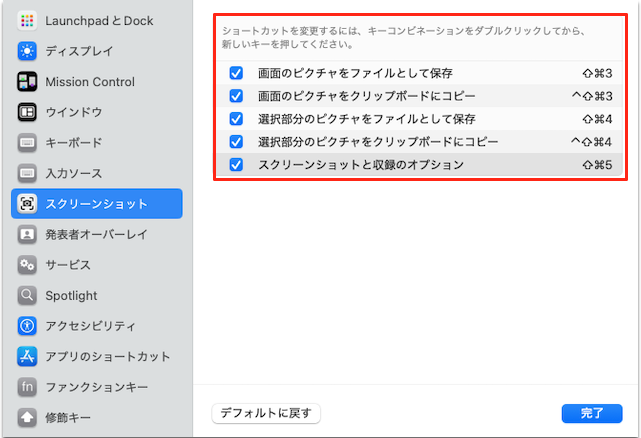Uncheck 画面のピクチャをファイルとして保存 checkbox

(x=236, y=73)
